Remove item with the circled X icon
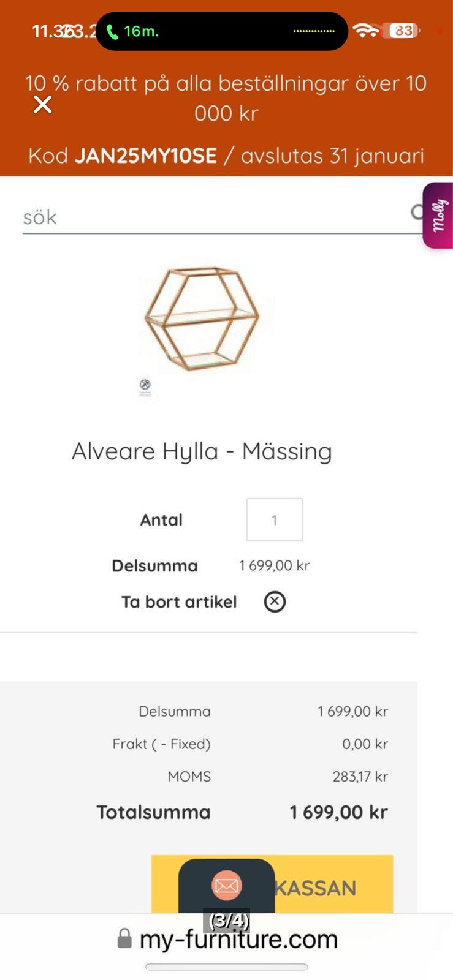The height and width of the screenshot is (980, 453). [x=275, y=601]
